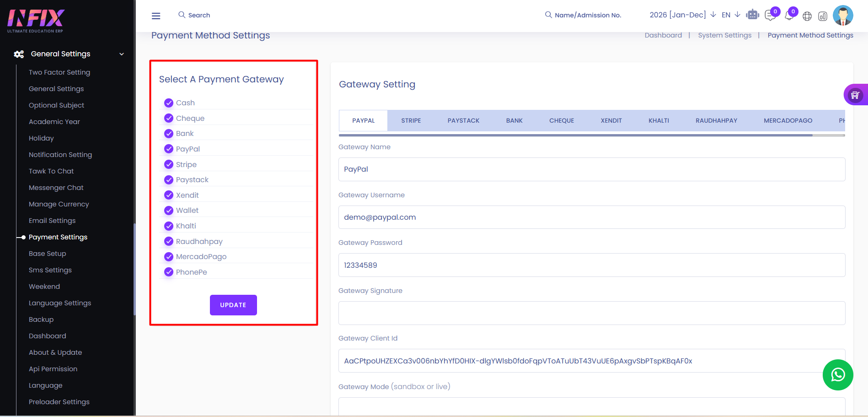
Task: Open Two Factor Setting in sidebar
Action: point(59,72)
